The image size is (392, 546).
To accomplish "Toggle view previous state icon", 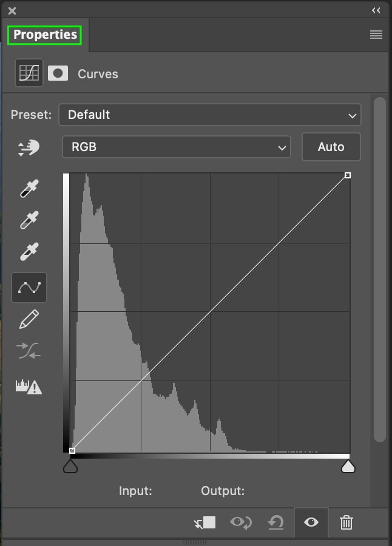I will click(241, 523).
